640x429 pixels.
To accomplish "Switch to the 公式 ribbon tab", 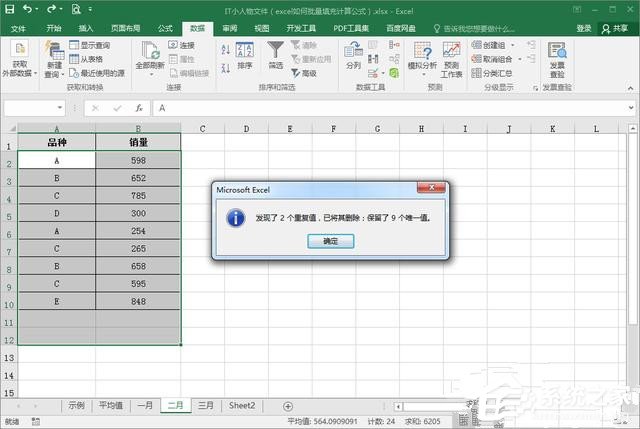I will point(165,29).
